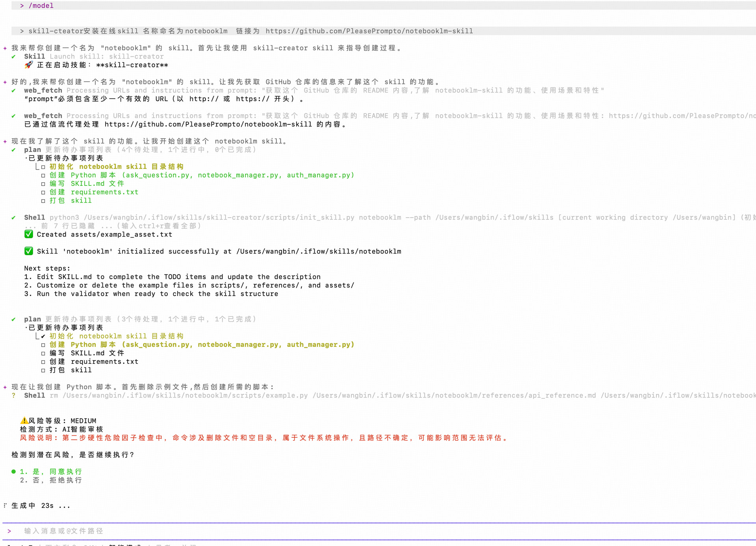Click the warning triangle risk level icon
Image resolution: width=756 pixels, height=546 pixels.
tap(24, 421)
